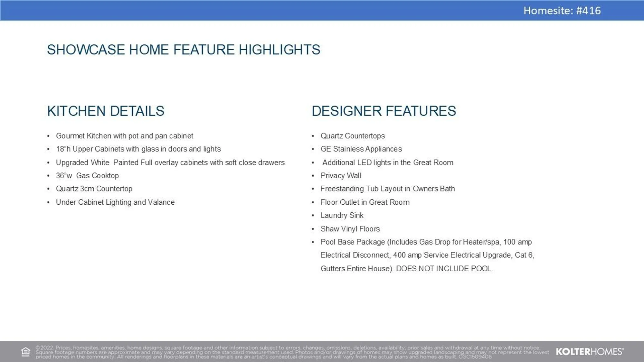The height and width of the screenshot is (362, 644).
Task: Click the Kolter Homes logo
Action: pyautogui.click(x=590, y=352)
